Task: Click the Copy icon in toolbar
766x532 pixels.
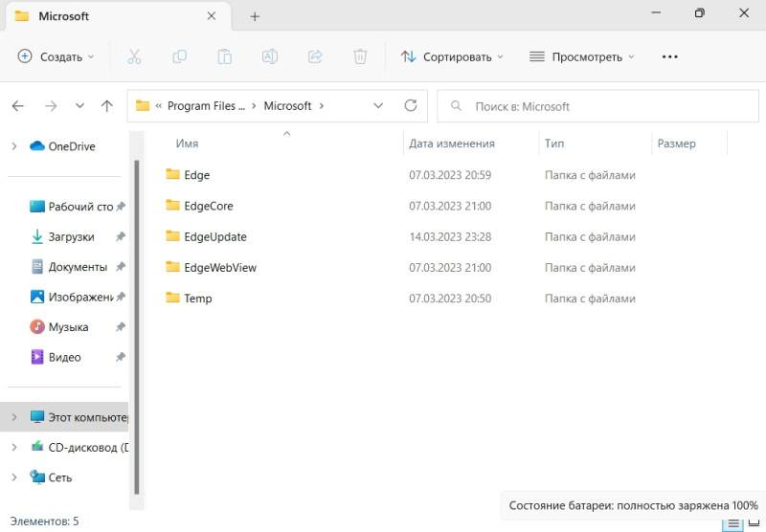Action: (179, 56)
